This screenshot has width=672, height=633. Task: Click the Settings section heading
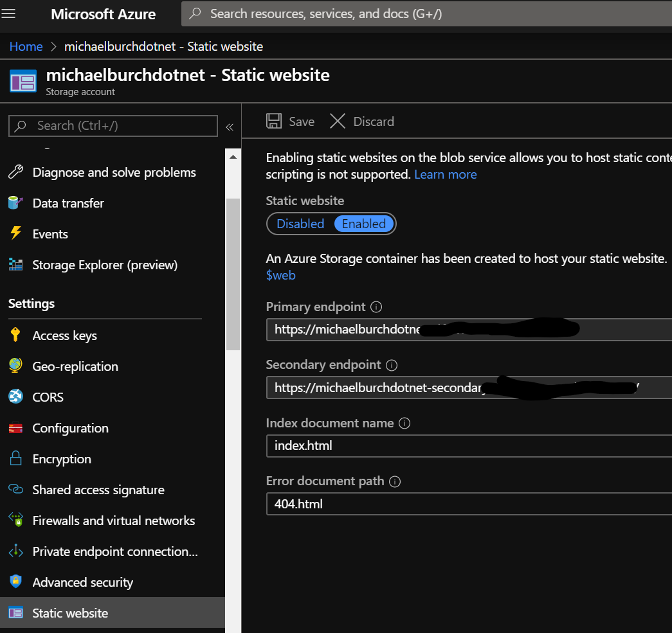(32, 303)
